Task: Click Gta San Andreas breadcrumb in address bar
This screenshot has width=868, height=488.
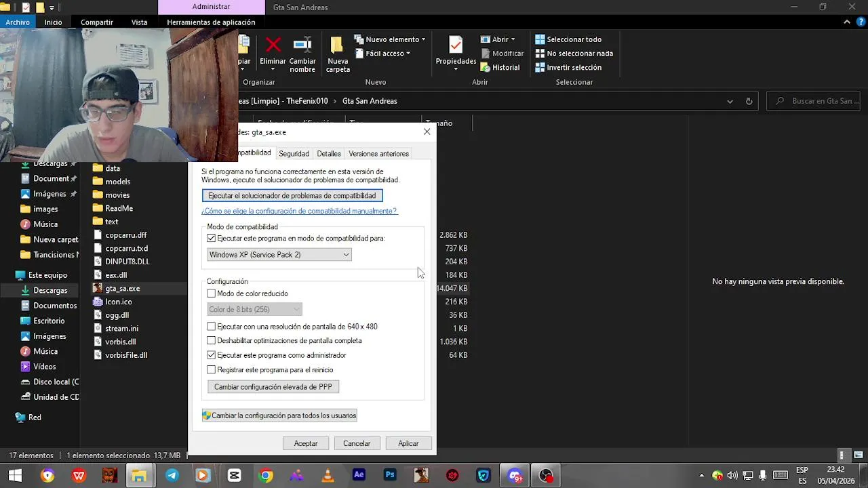Action: coord(370,101)
